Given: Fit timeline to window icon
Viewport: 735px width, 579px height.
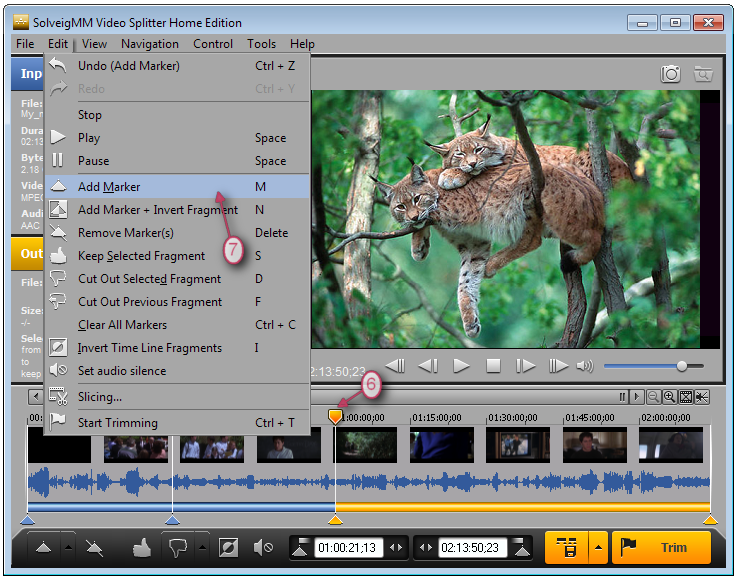Looking at the screenshot, I should click(686, 397).
